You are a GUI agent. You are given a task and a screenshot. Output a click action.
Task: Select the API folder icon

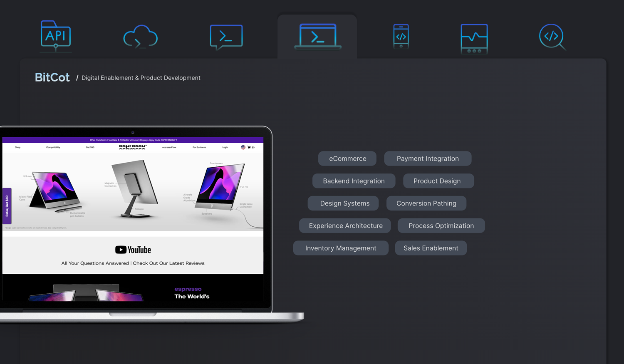55,36
